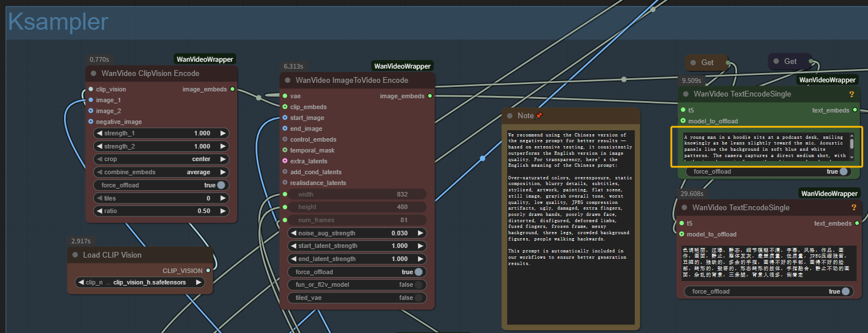Decrease strength_1 with its left arrow

pyautogui.click(x=99, y=133)
